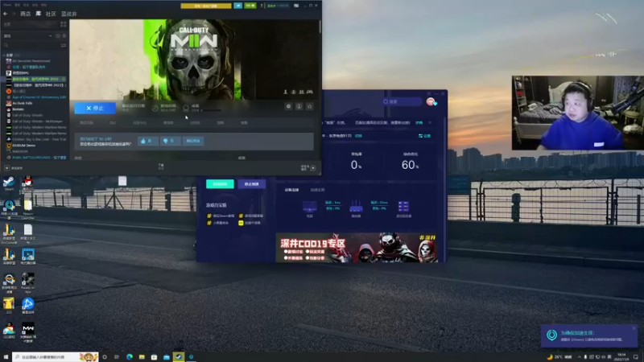Click thumbs-up recommend button in Steam
644x362 pixels.
coord(148,141)
